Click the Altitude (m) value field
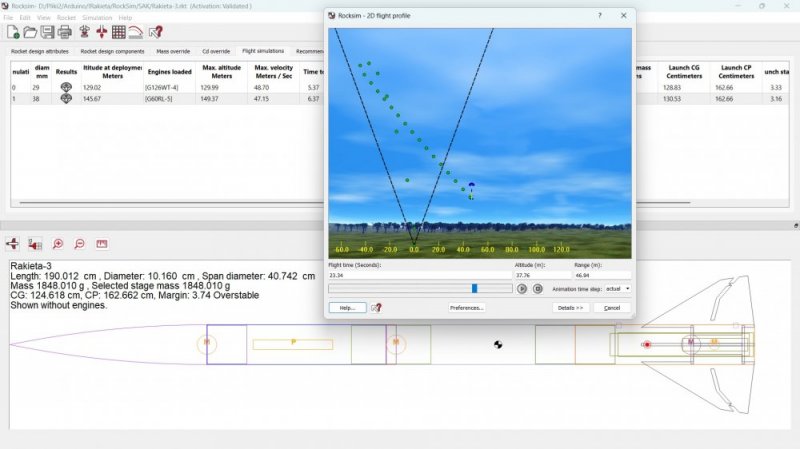The height and width of the screenshot is (449, 800). click(542, 275)
